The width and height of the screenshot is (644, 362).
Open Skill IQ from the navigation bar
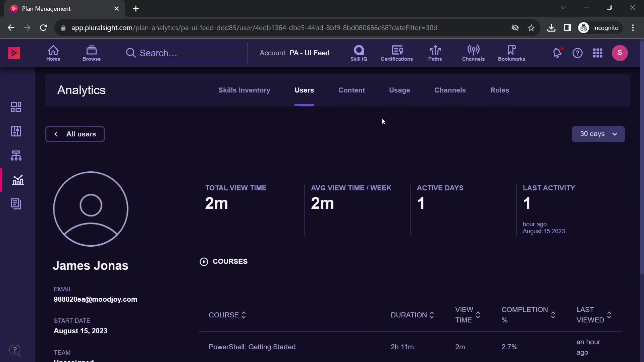coord(359,53)
